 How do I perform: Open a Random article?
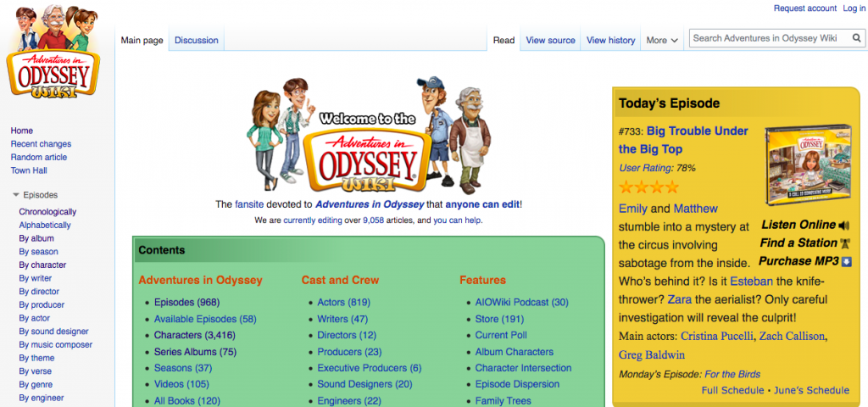(x=39, y=157)
